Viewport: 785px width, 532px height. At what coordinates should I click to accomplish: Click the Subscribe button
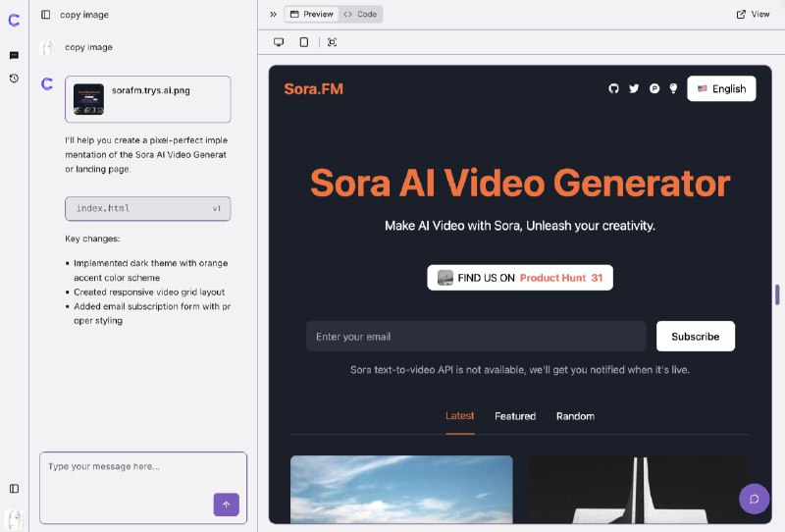click(x=696, y=336)
